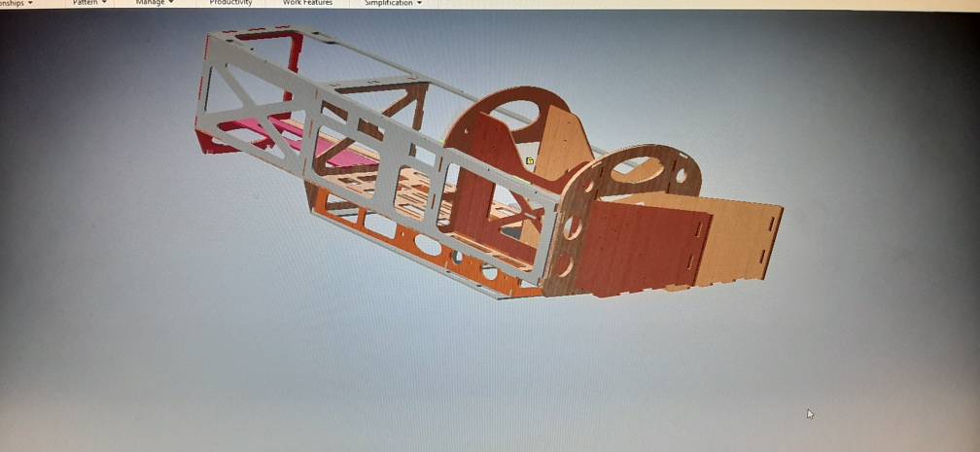Select the dark red front side panel

(642, 248)
